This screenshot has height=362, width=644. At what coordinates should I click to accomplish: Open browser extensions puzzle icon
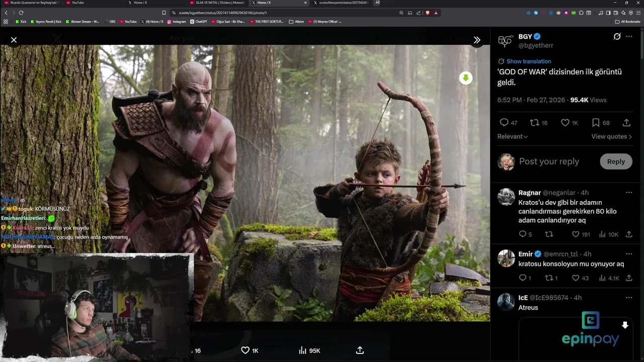click(x=581, y=13)
